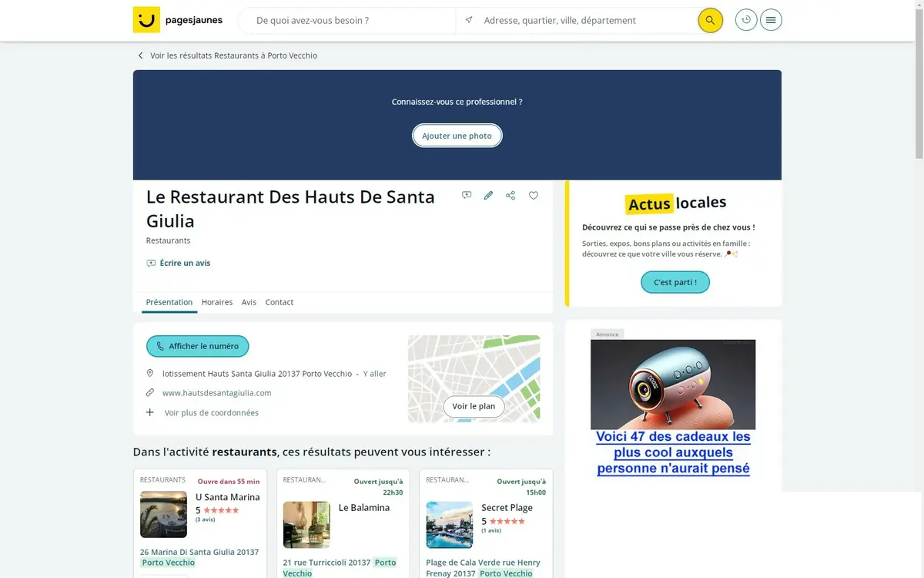The width and height of the screenshot is (924, 578).
Task: Click the C'est parti ! button
Action: pos(675,282)
